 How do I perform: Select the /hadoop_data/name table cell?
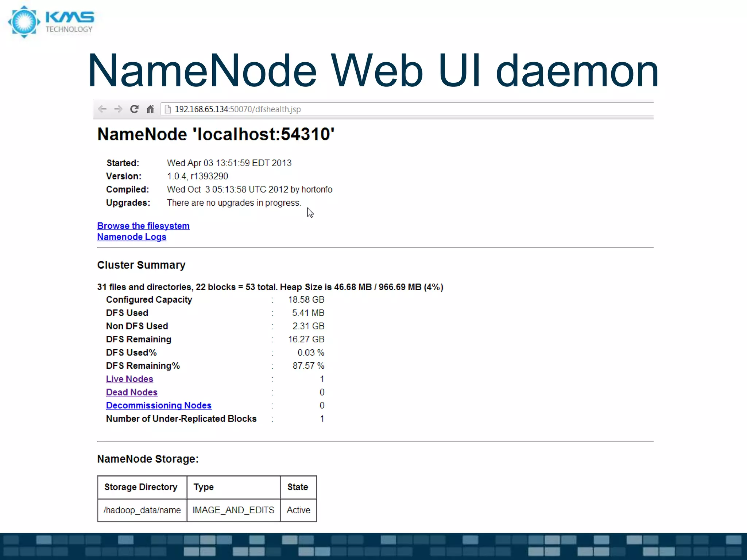point(142,510)
